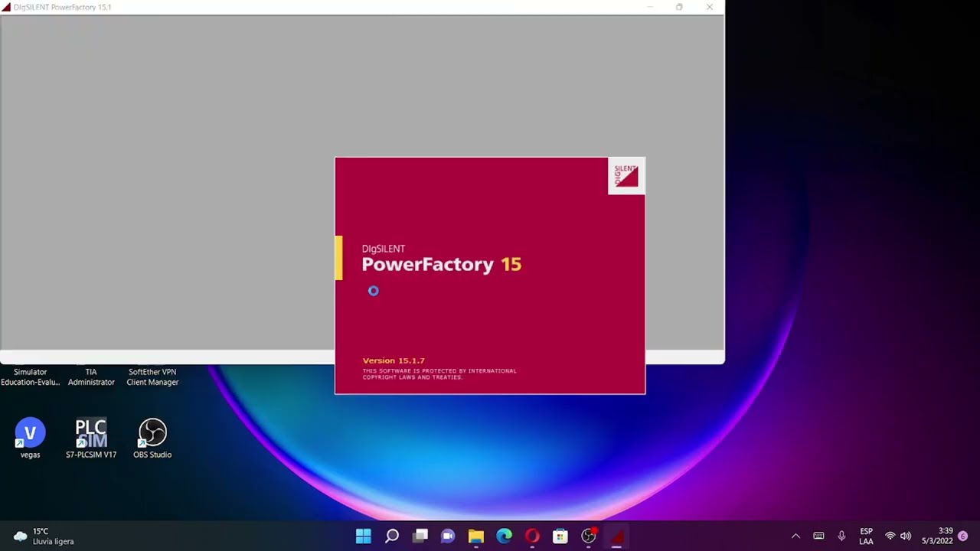Select the S7-PLCSIM V17 desktop icon
This screenshot has height=551, width=980.
(x=91, y=439)
